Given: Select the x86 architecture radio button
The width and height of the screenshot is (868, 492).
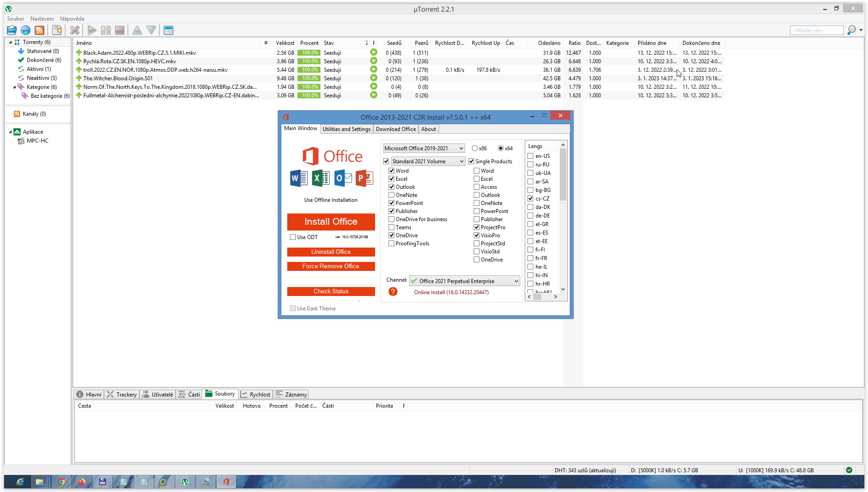Looking at the screenshot, I should point(475,148).
